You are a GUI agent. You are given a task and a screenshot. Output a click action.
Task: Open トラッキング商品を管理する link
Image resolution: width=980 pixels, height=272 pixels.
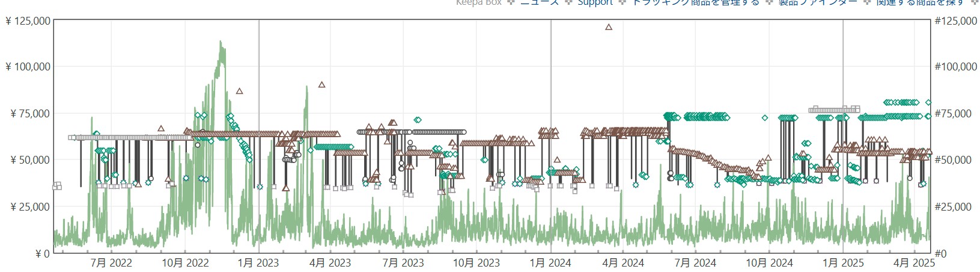[x=695, y=2]
